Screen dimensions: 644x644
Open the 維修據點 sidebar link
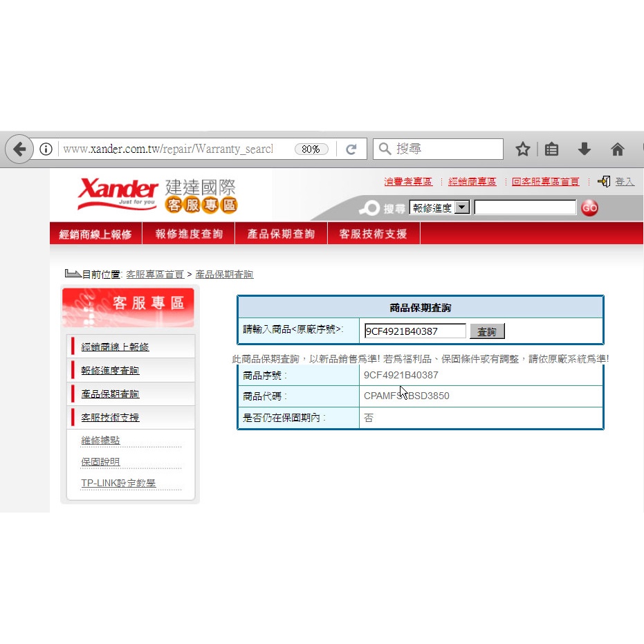coord(100,441)
